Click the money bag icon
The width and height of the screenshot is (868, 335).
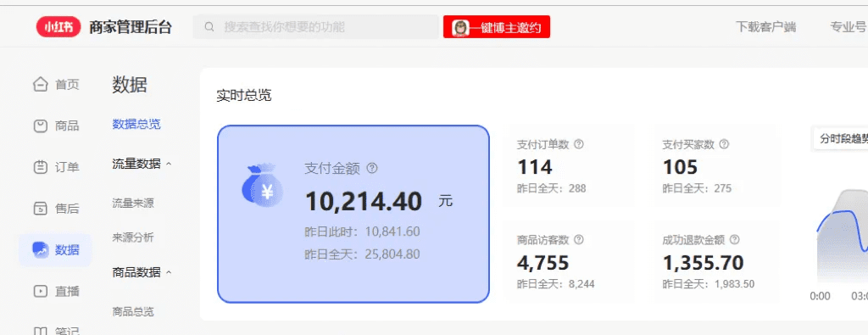(263, 186)
